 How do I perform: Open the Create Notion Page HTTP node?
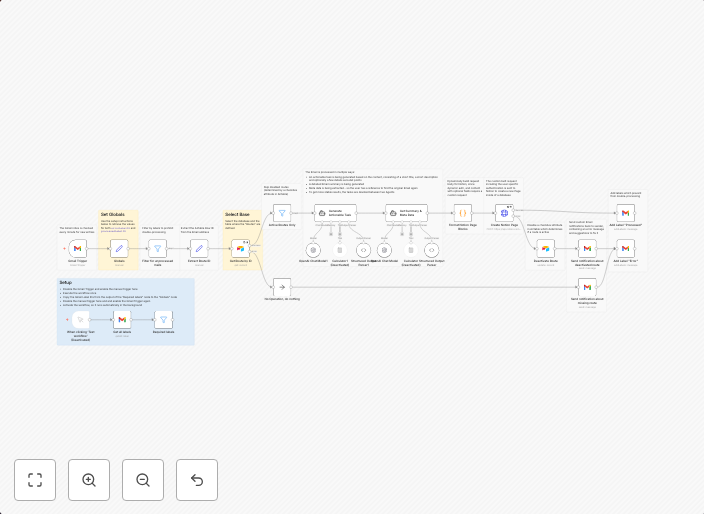click(504, 213)
